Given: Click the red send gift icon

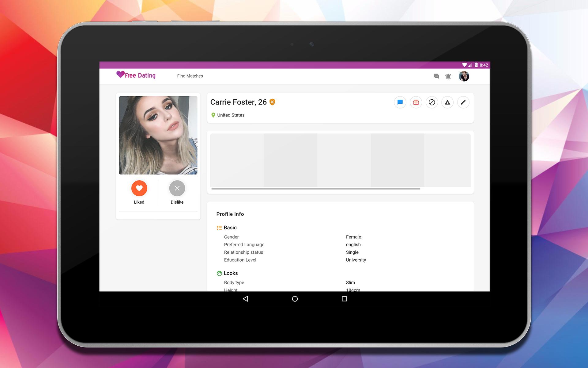Looking at the screenshot, I should pyautogui.click(x=416, y=102).
